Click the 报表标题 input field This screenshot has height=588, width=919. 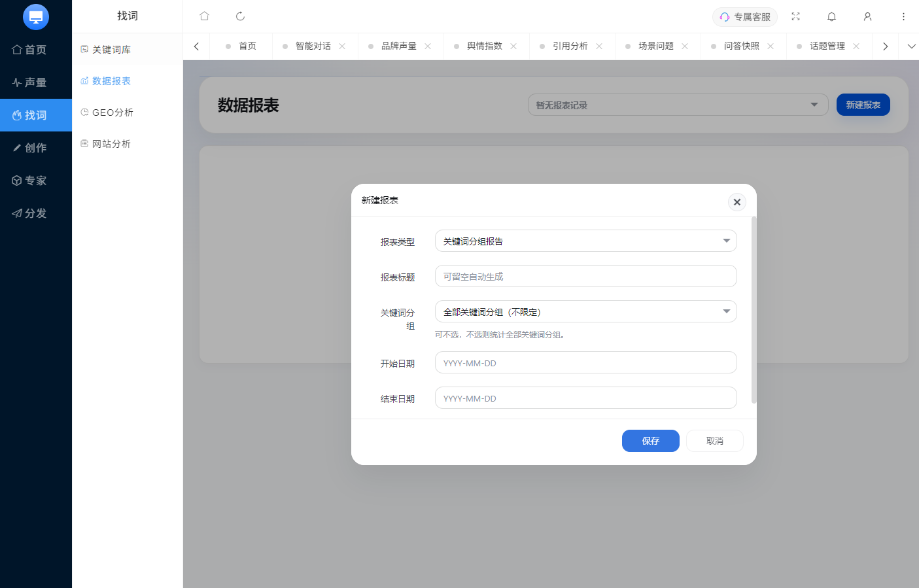click(x=585, y=277)
